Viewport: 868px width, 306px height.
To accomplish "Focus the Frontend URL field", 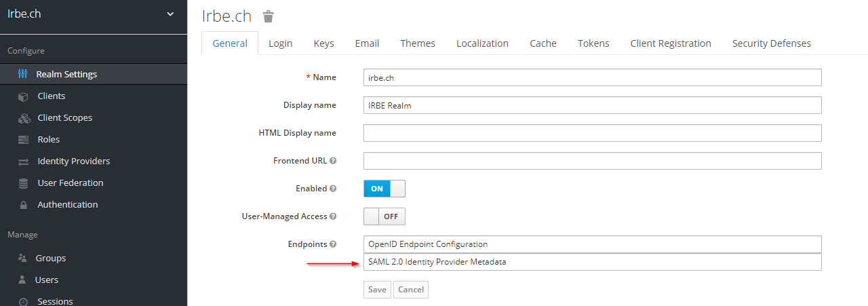I will pyautogui.click(x=592, y=161).
